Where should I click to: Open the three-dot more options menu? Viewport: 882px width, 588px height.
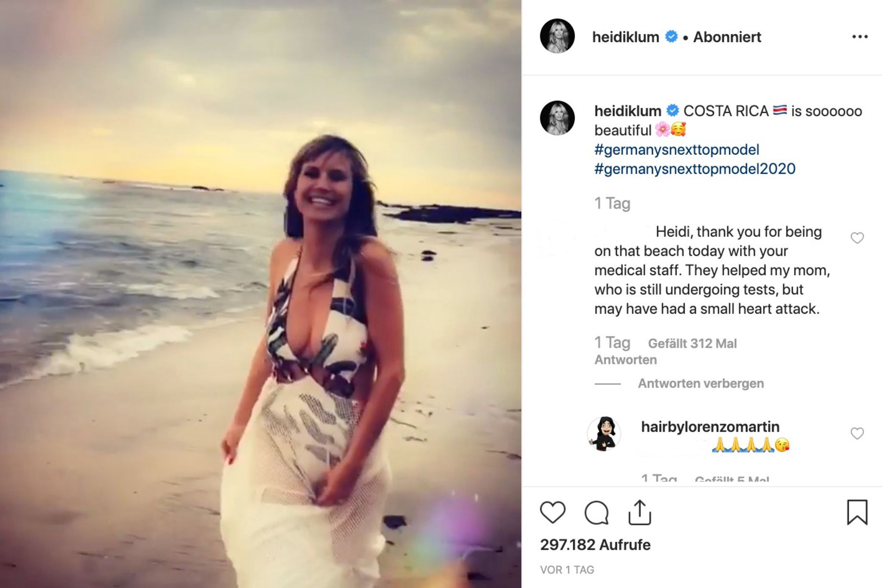click(x=860, y=37)
